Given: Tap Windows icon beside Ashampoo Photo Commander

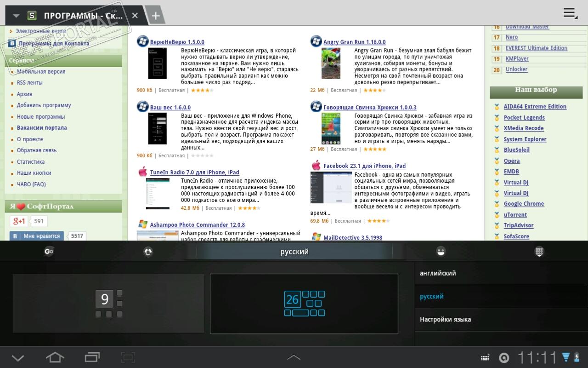Looking at the screenshot, I should (142, 224).
